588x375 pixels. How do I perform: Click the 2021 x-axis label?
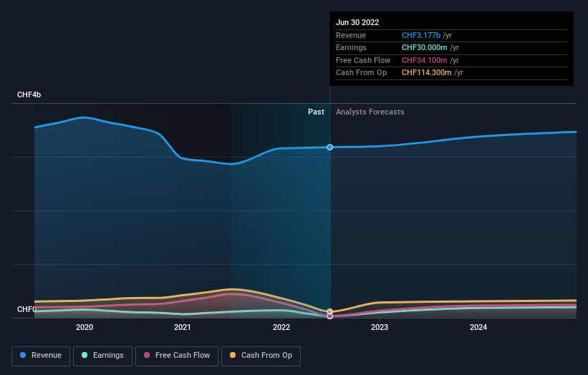(183, 327)
